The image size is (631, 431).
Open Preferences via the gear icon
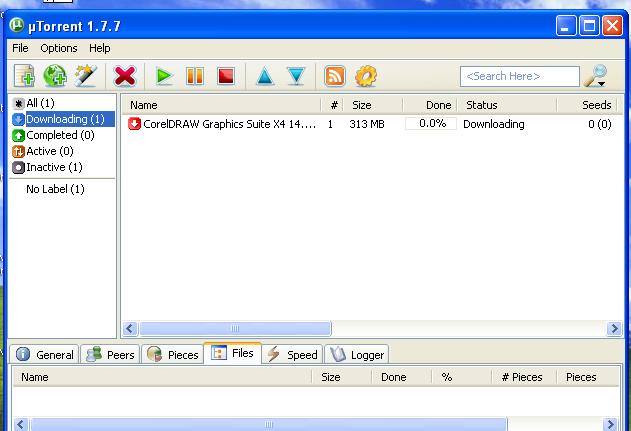click(366, 76)
